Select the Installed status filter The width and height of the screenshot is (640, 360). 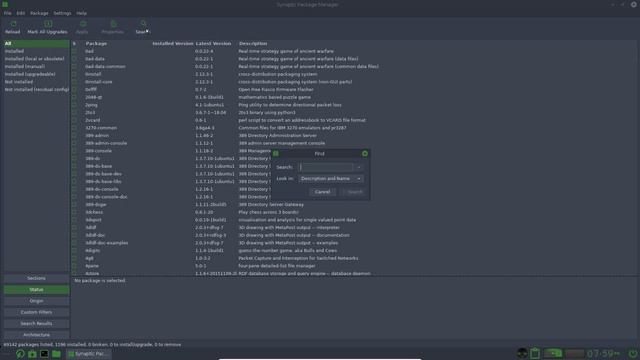point(36,51)
